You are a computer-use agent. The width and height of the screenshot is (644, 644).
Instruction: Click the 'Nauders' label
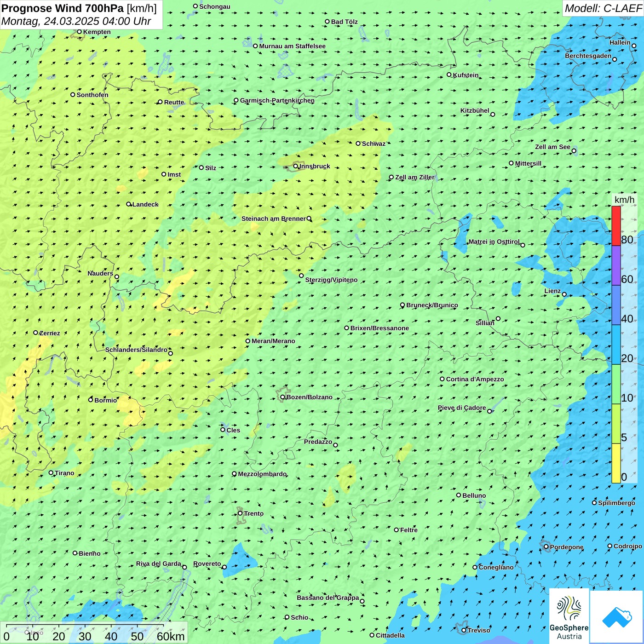[100, 273]
